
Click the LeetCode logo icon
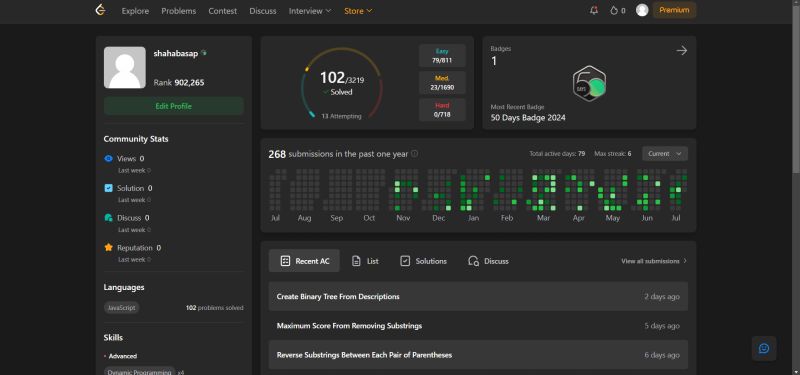click(101, 10)
